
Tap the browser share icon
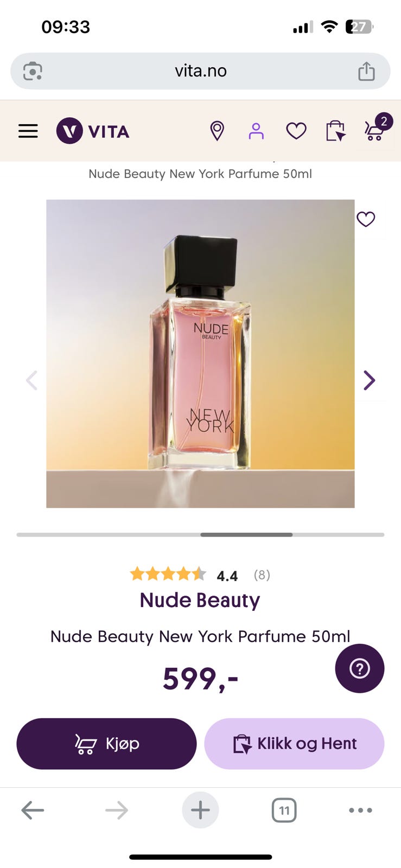click(367, 71)
